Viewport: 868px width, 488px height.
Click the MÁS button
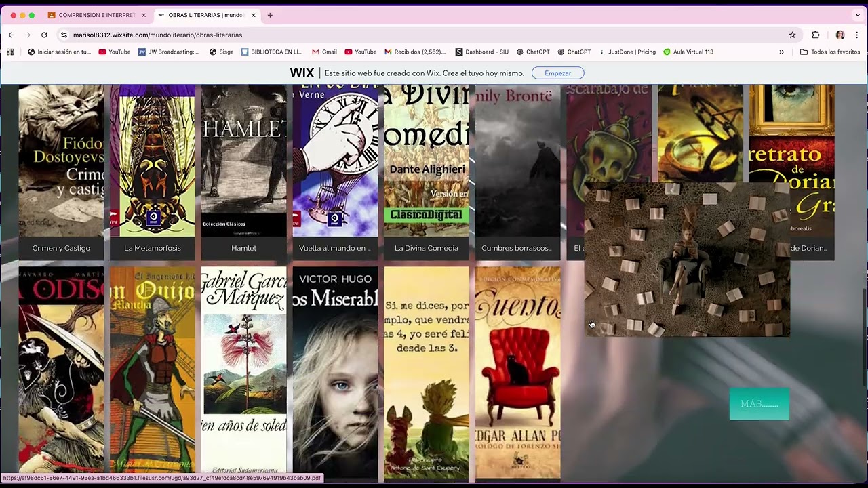(x=759, y=404)
